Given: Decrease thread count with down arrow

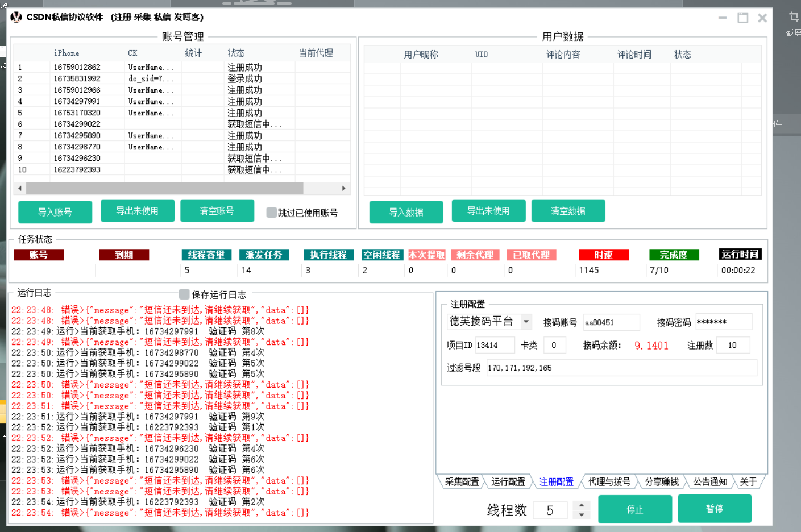Looking at the screenshot, I should [581, 515].
